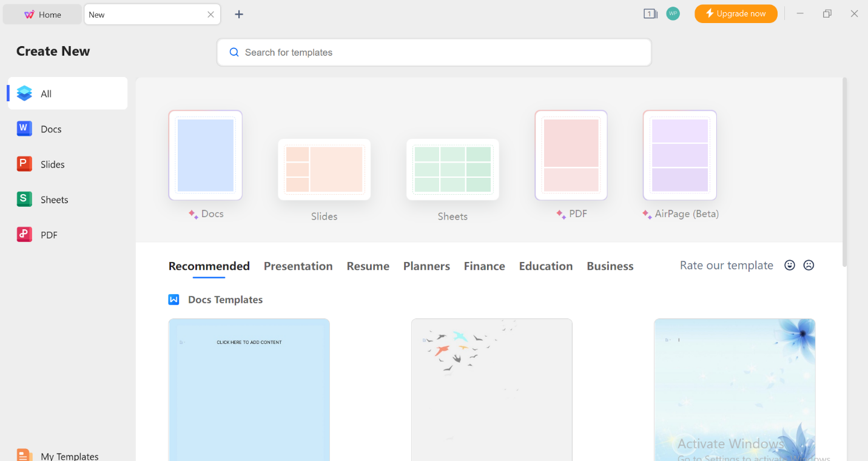This screenshot has width=868, height=461.
Task: Open the Slides category in the sidebar
Action: tap(52, 164)
